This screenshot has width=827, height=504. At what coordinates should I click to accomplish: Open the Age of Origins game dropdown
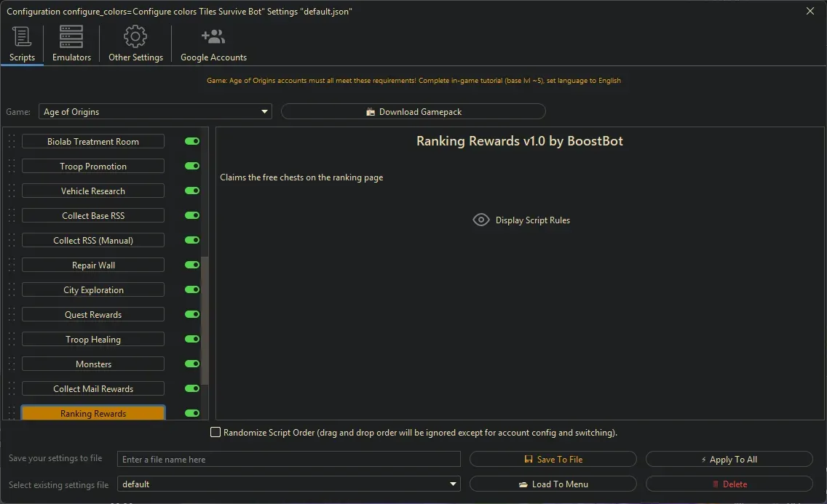264,111
